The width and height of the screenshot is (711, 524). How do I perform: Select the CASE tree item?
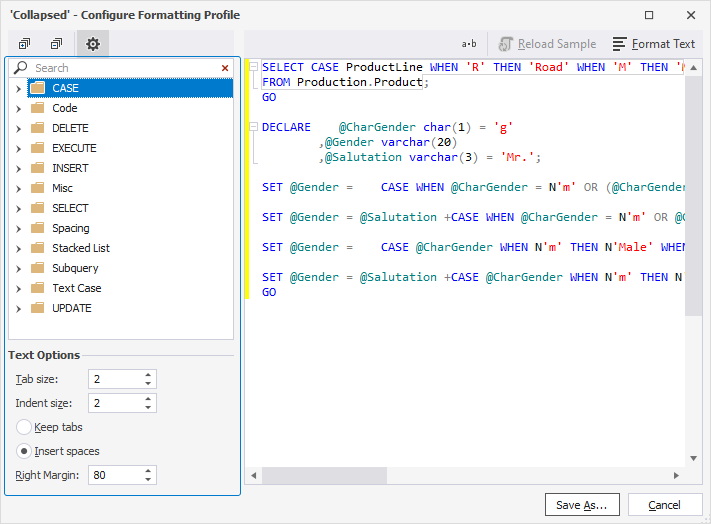coord(130,88)
